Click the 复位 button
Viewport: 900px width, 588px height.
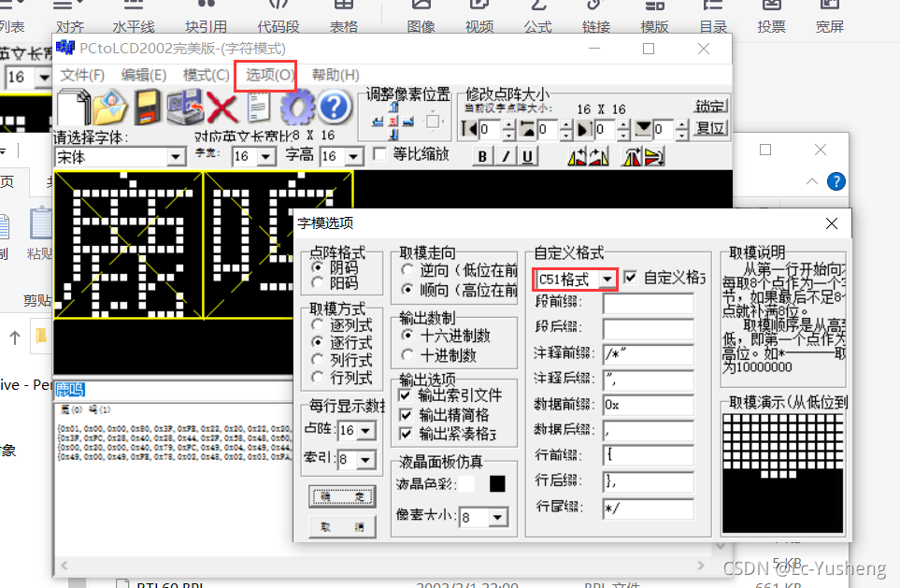point(710,128)
